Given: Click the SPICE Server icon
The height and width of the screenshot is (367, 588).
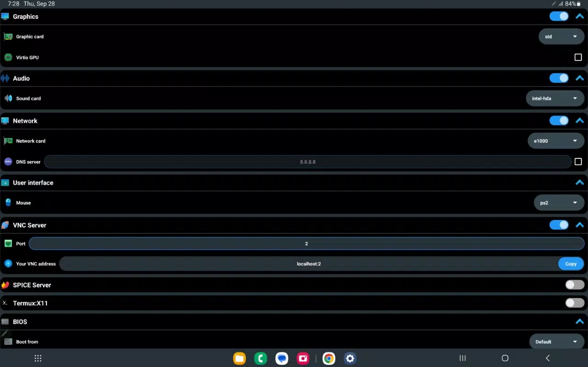Looking at the screenshot, I should click(x=5, y=285).
